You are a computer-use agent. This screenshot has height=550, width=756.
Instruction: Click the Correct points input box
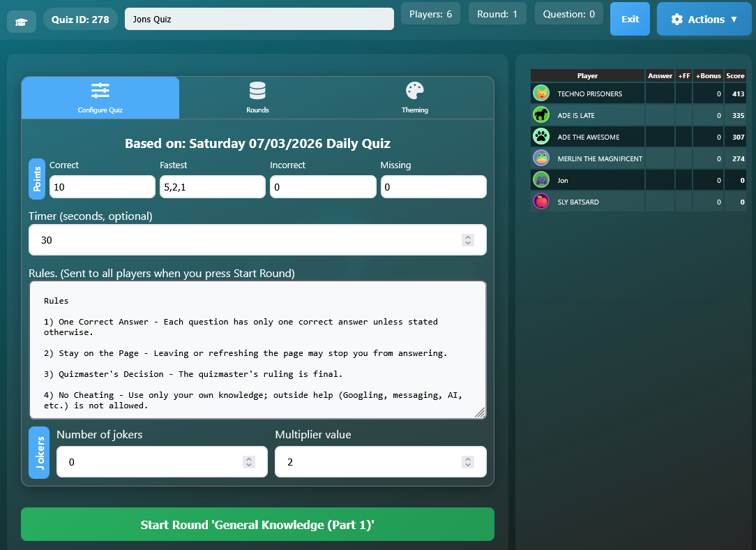pyautogui.click(x=102, y=186)
